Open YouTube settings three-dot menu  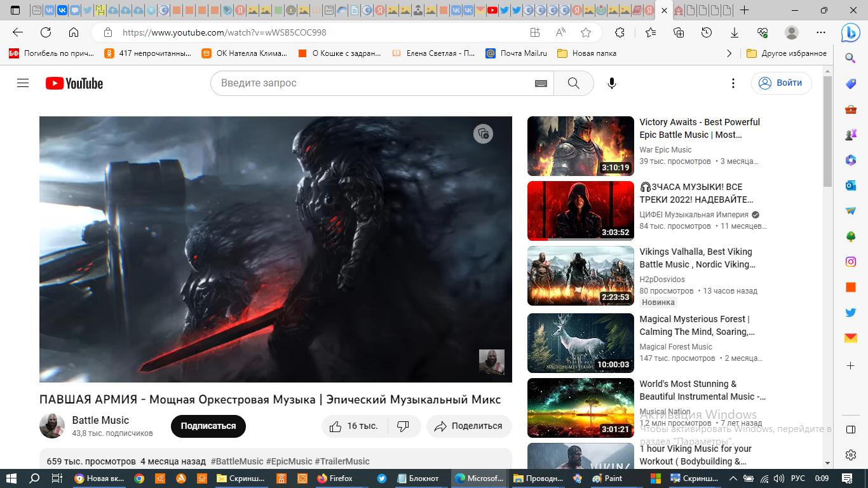(733, 83)
